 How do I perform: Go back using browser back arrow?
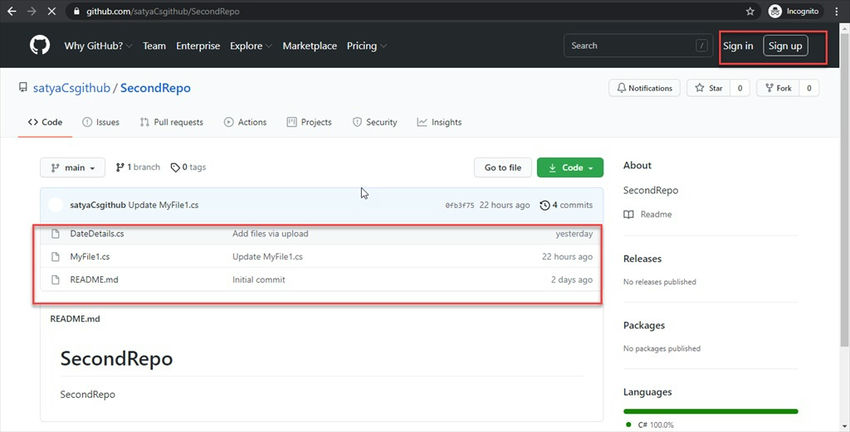point(12,11)
